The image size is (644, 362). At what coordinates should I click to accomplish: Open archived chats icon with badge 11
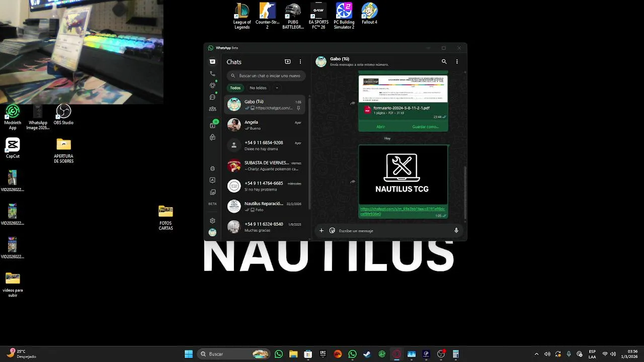[x=213, y=125]
